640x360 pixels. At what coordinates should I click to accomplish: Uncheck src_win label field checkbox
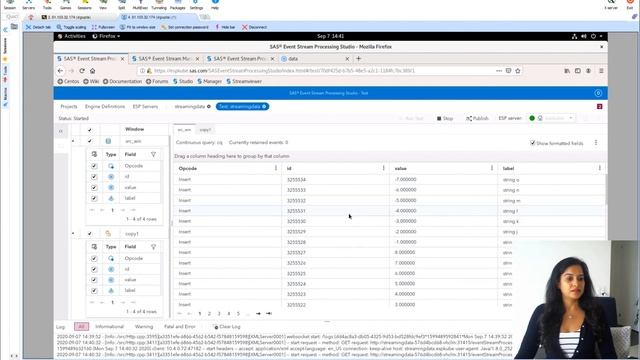[x=94, y=198]
